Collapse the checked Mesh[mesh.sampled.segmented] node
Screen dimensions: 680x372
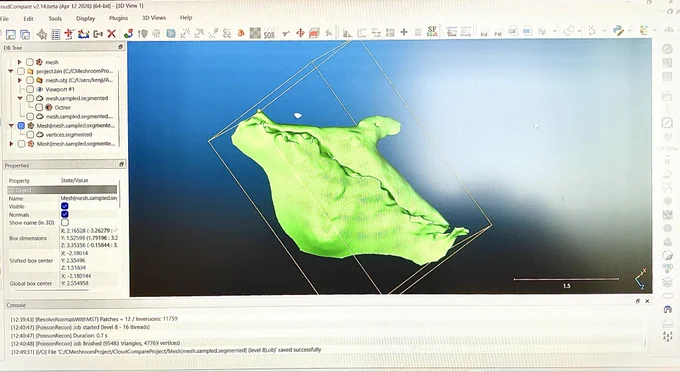point(11,126)
